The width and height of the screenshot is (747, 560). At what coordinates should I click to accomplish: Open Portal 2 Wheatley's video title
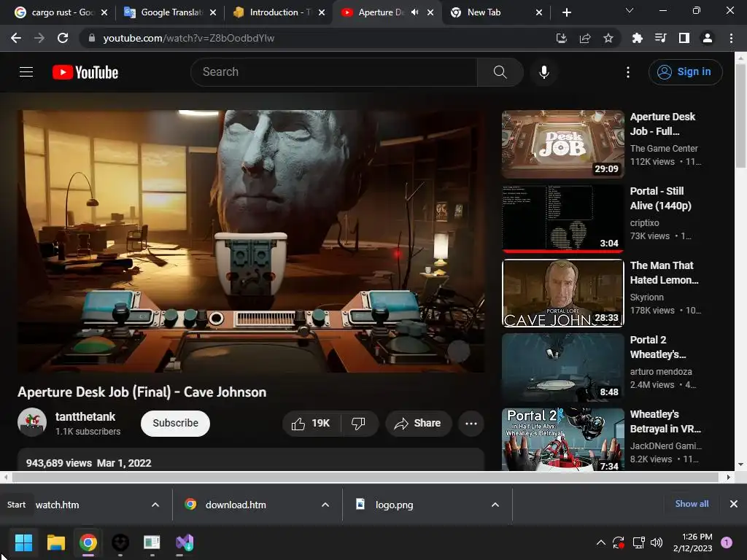tap(658, 347)
